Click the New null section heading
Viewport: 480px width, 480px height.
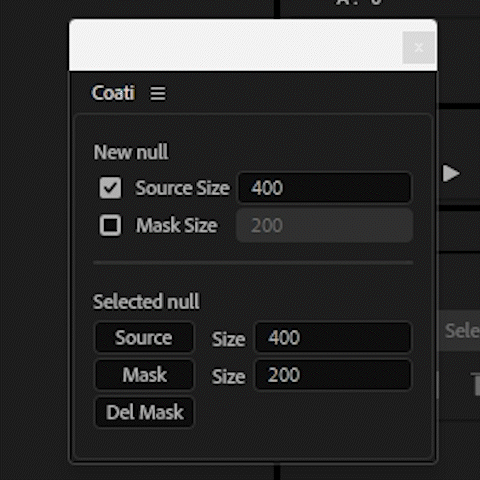131,152
